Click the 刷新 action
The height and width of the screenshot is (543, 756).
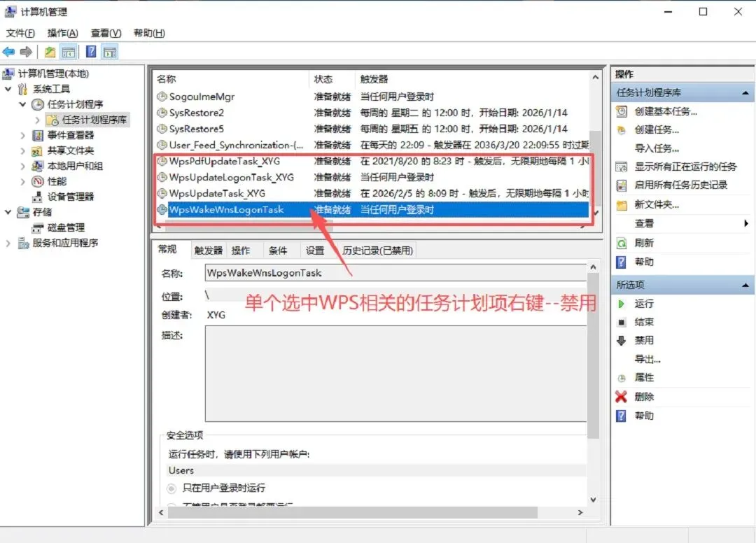[x=644, y=243]
